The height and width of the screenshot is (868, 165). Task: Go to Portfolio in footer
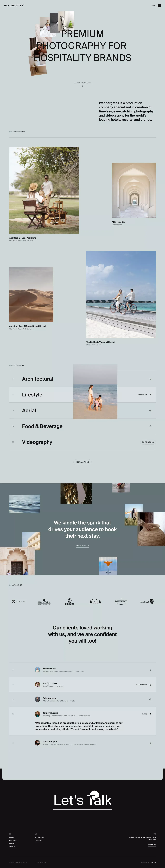[14, 840]
